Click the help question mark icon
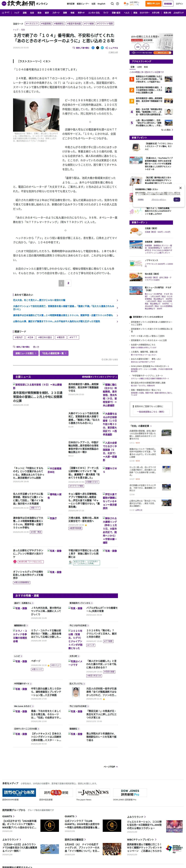 [x=117, y=4]
